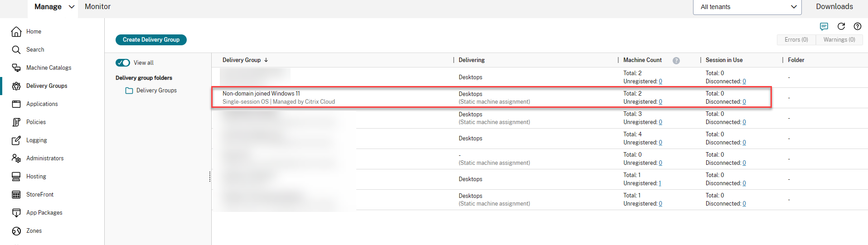Select the Non-domain joined Windows 11 row
The height and width of the screenshot is (245, 868).
click(x=261, y=94)
